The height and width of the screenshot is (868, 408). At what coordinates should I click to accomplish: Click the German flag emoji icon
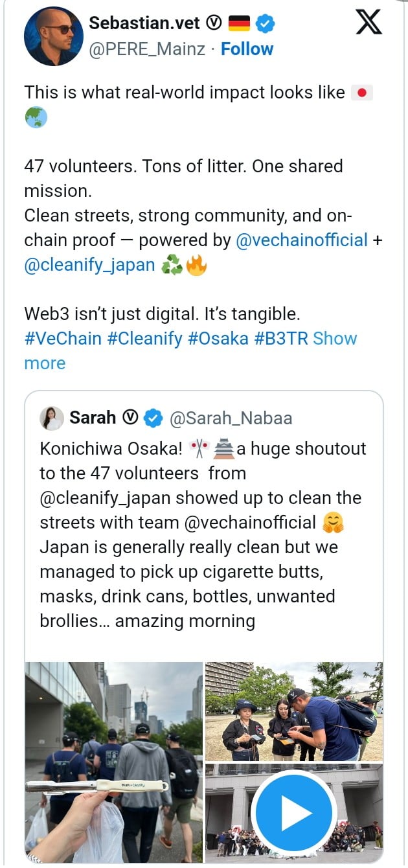[239, 24]
